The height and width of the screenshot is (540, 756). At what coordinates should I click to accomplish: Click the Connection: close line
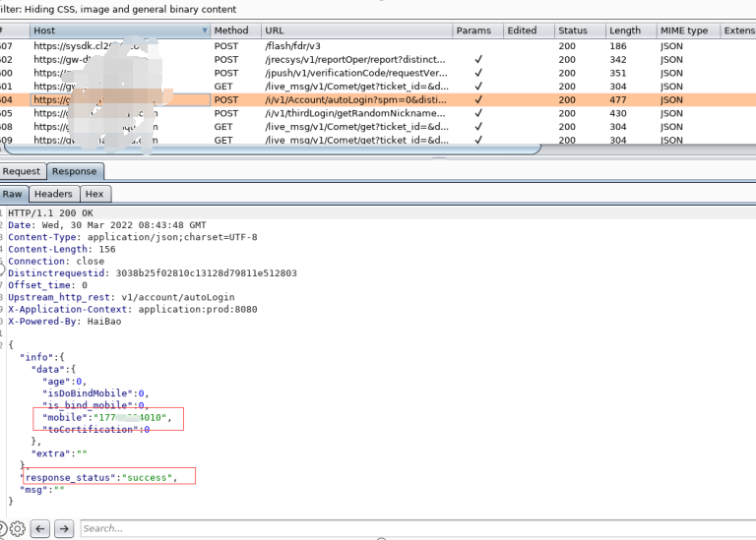(x=56, y=261)
